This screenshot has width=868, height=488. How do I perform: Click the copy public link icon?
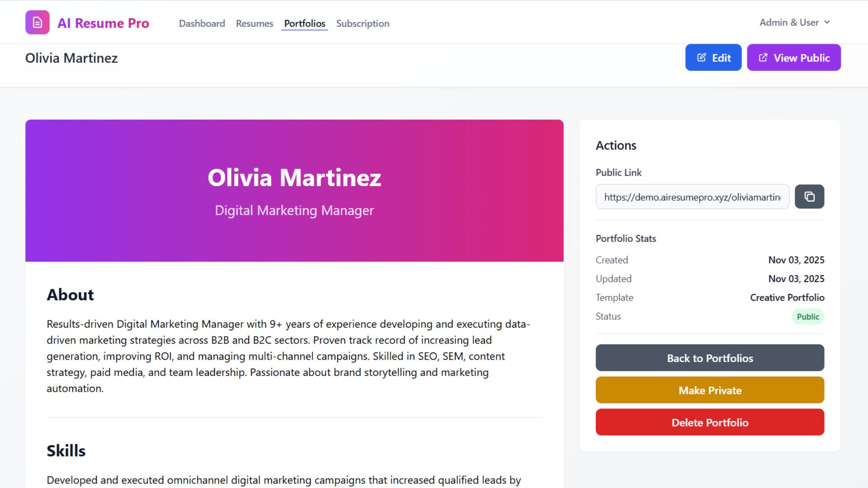[809, 197]
